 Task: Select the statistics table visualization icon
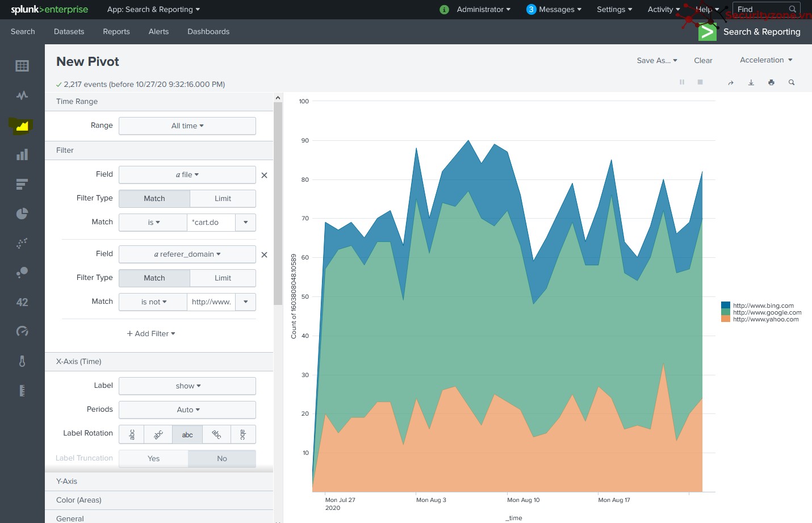click(x=22, y=66)
